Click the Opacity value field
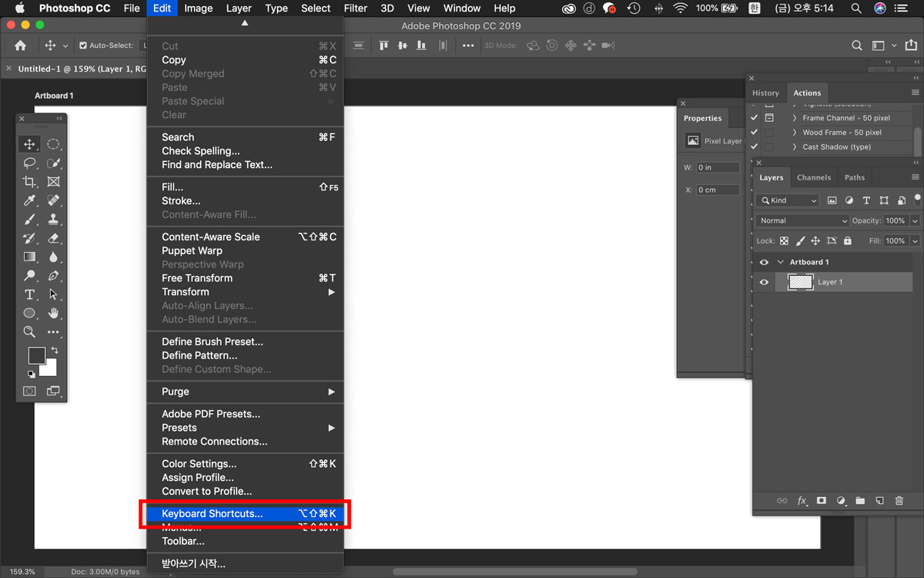Screen dimensions: 924x578 (895, 220)
